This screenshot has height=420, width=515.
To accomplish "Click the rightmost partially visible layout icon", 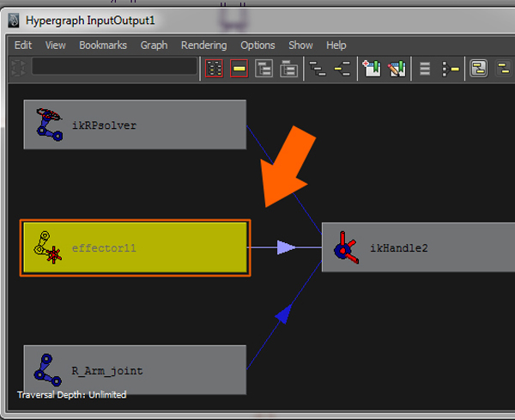I will (504, 69).
